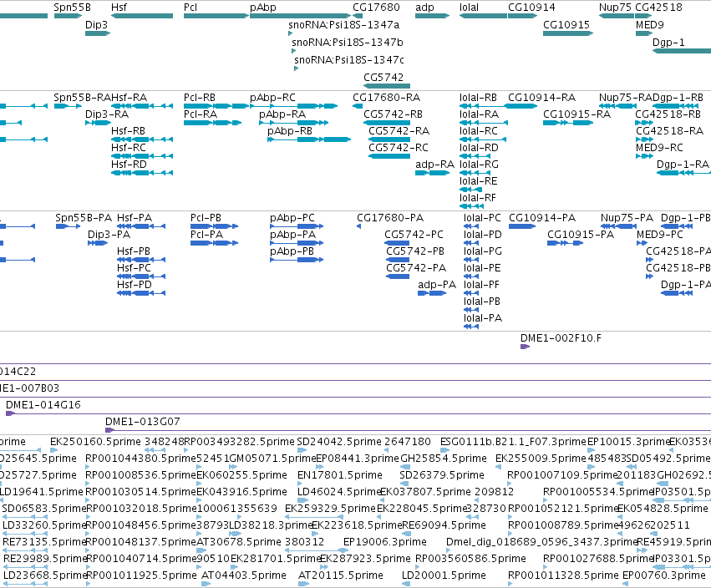Open the pAbp gene label
The image size is (711, 588).
[x=263, y=8]
